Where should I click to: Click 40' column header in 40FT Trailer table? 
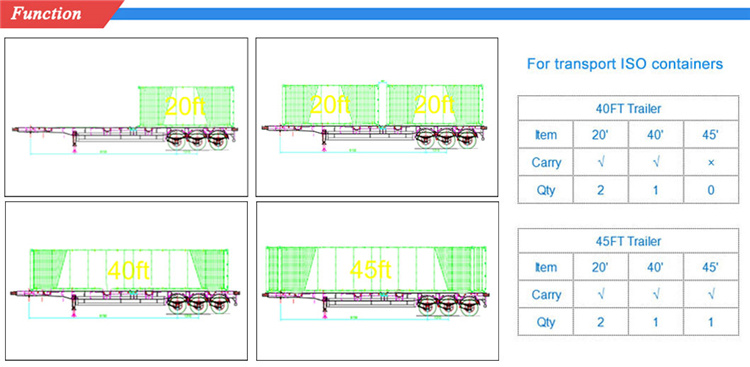tap(655, 135)
